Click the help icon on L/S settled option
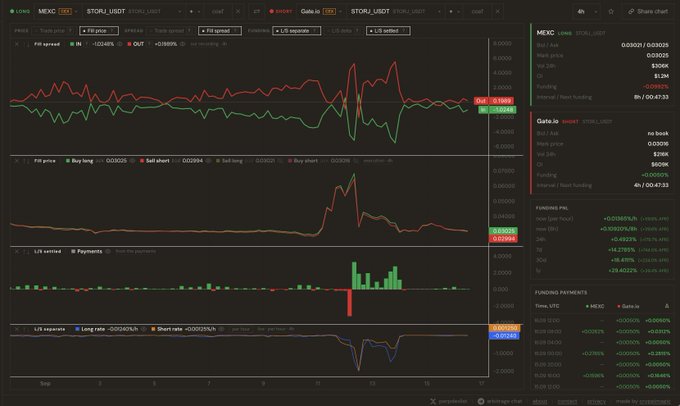Image resolution: width=680 pixels, height=406 pixels. pyautogui.click(x=404, y=31)
